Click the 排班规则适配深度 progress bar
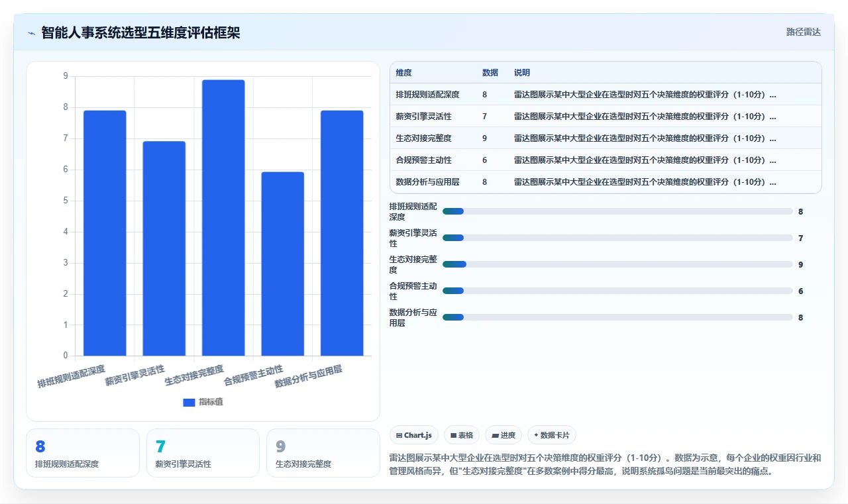This screenshot has height=504, width=848. coord(617,211)
